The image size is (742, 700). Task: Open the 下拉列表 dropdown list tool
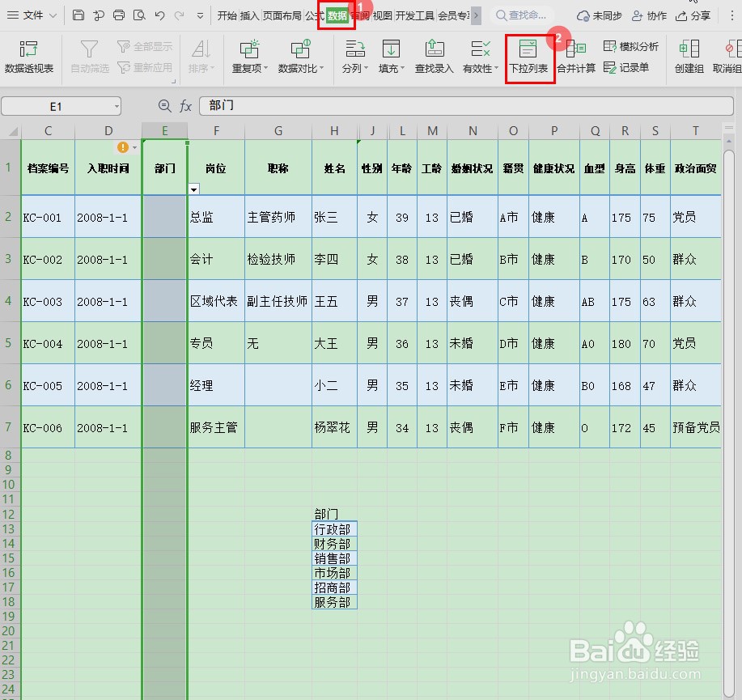528,57
